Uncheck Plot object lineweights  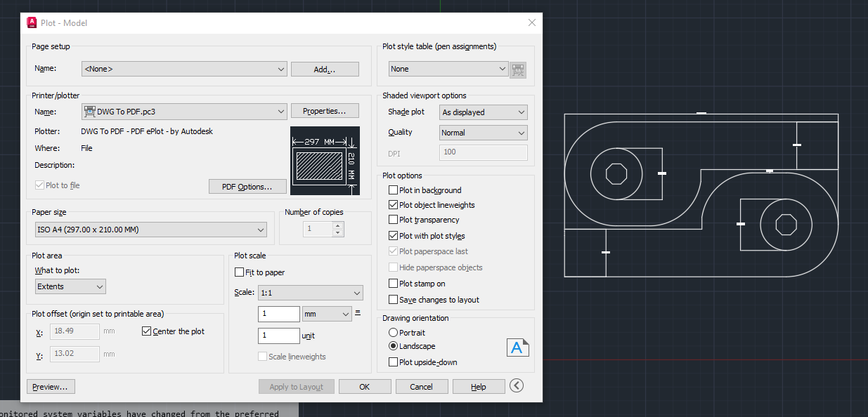[391, 205]
